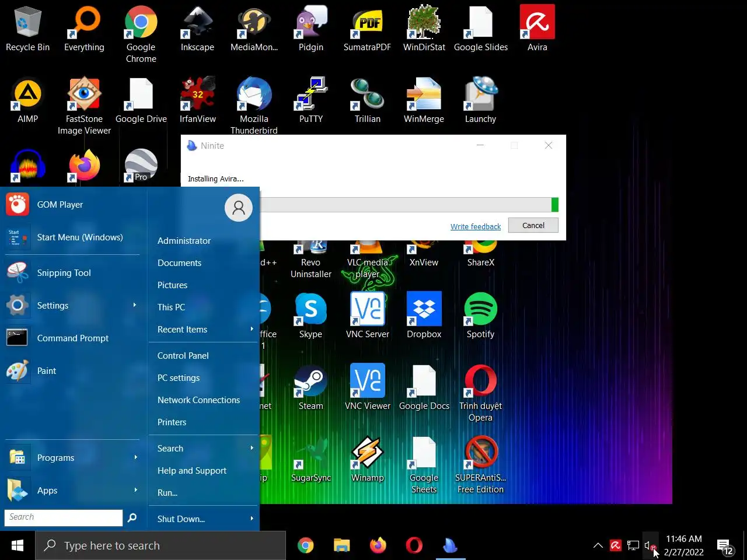Launch the Winamp desktop icon
This screenshot has height=560, width=747.
pyautogui.click(x=367, y=459)
